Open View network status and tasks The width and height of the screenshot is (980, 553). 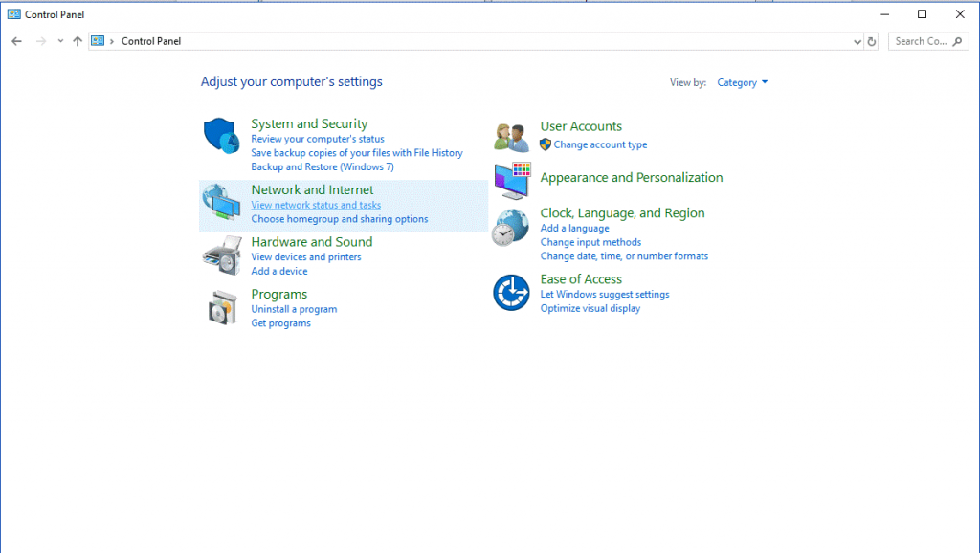pos(316,205)
